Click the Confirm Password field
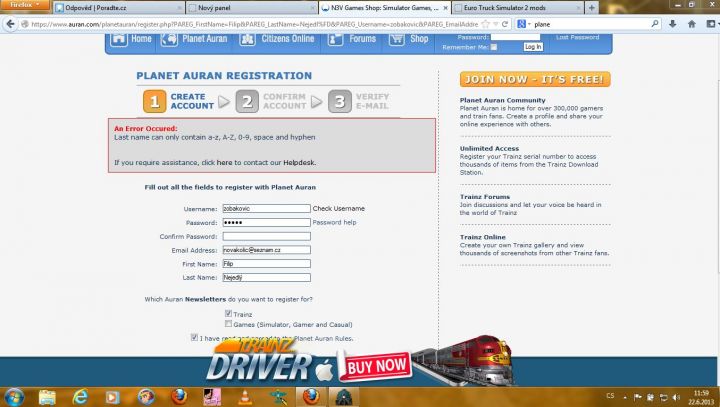 [x=266, y=236]
